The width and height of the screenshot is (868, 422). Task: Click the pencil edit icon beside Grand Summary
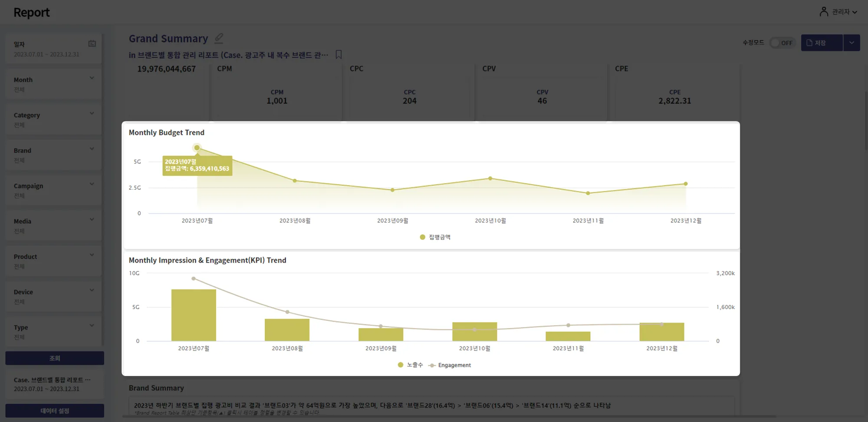click(219, 38)
